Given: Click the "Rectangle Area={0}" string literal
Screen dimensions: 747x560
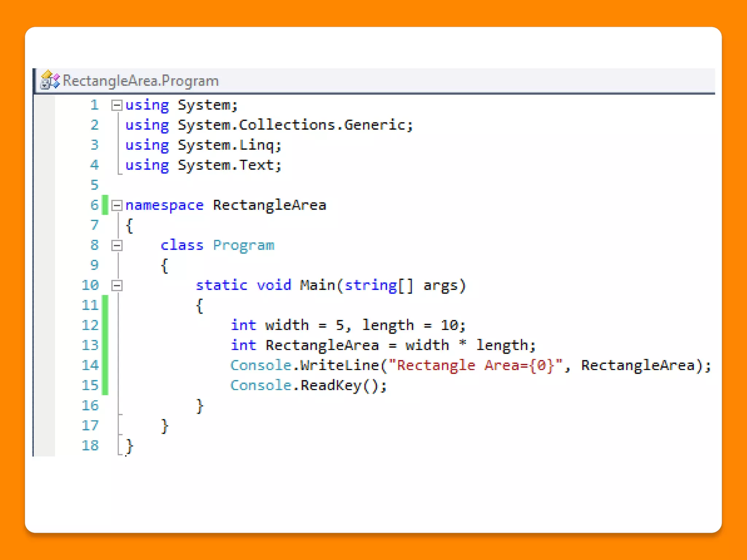Looking at the screenshot, I should tap(475, 365).
